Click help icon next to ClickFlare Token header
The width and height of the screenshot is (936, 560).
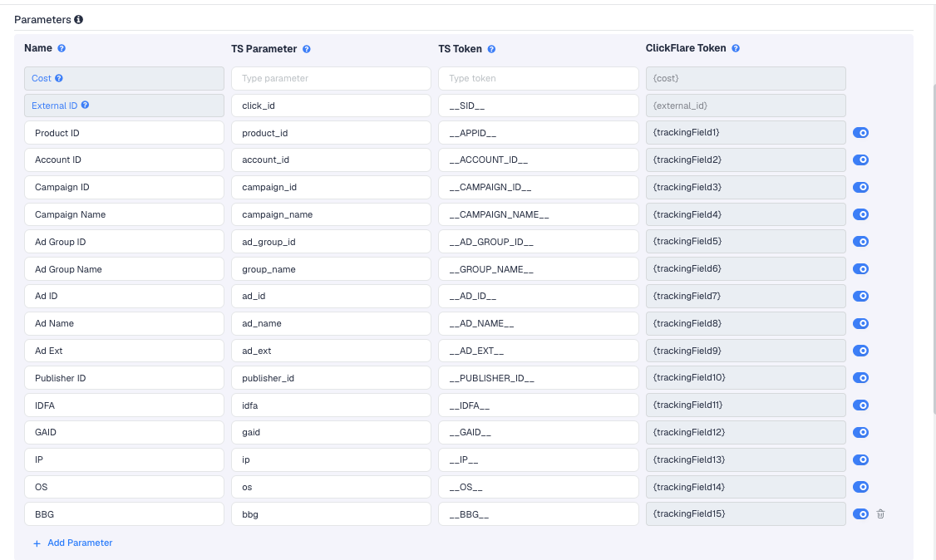736,48
